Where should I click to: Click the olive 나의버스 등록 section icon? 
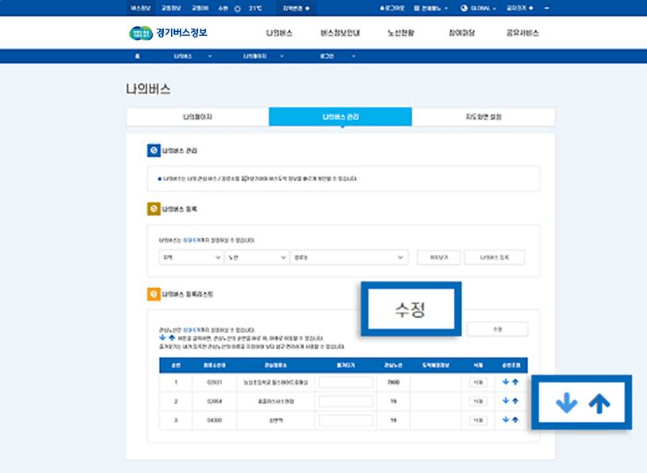153,209
